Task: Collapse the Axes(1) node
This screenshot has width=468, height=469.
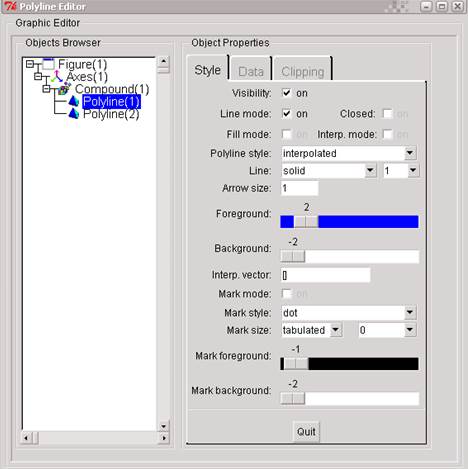Action: [38, 76]
